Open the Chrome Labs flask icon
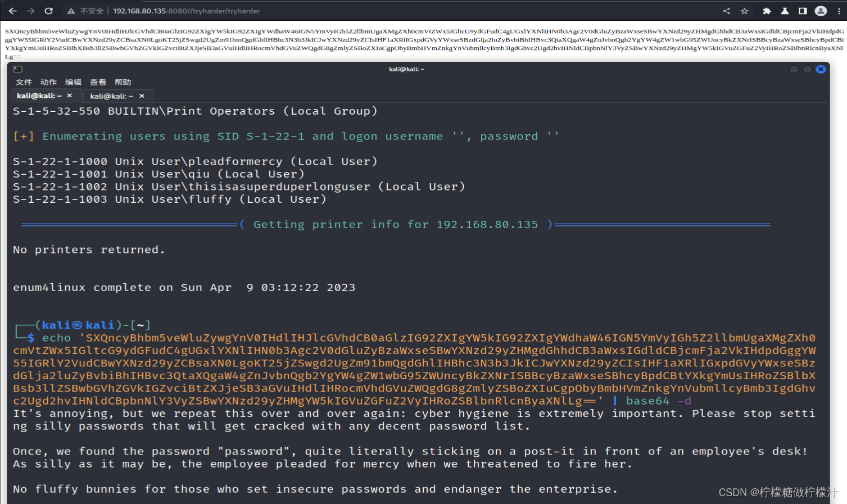Image resolution: width=847 pixels, height=504 pixels. (785, 11)
